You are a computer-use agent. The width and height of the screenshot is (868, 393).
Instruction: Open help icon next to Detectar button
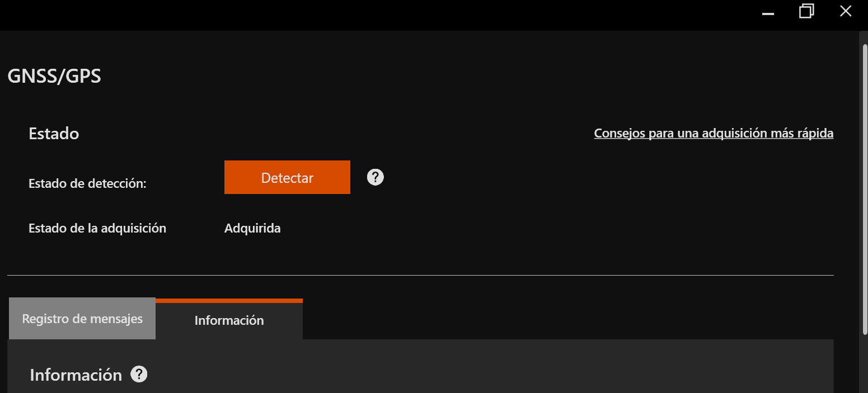[376, 177]
